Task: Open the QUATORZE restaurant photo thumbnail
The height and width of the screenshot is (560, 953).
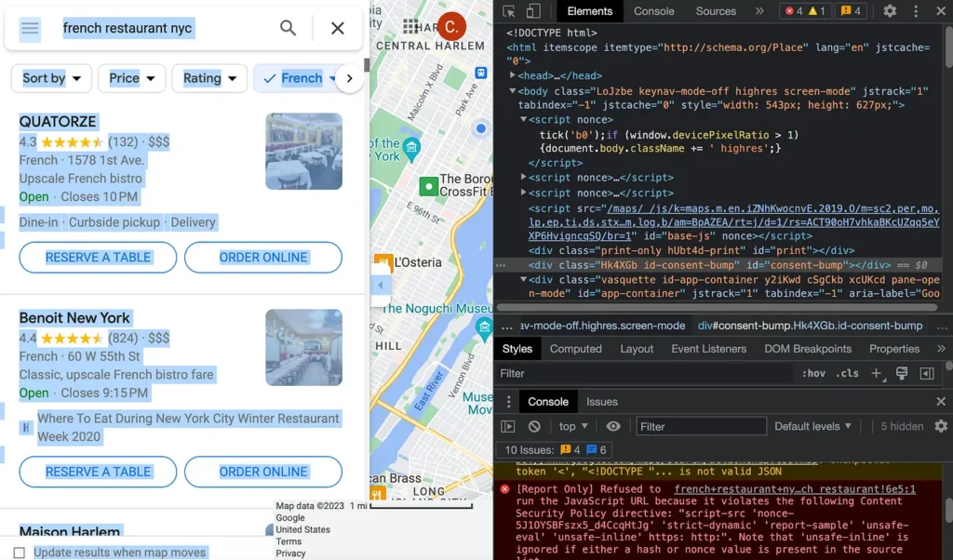Action: pyautogui.click(x=304, y=152)
